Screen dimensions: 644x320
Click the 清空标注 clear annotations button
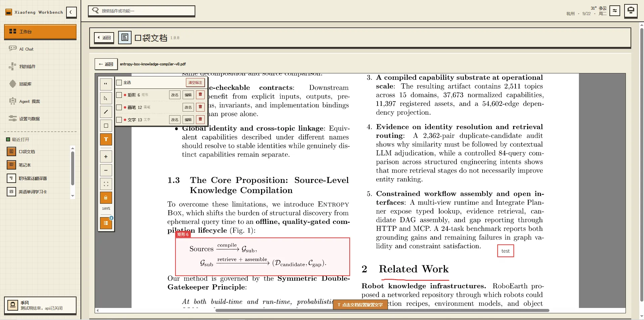195,82
